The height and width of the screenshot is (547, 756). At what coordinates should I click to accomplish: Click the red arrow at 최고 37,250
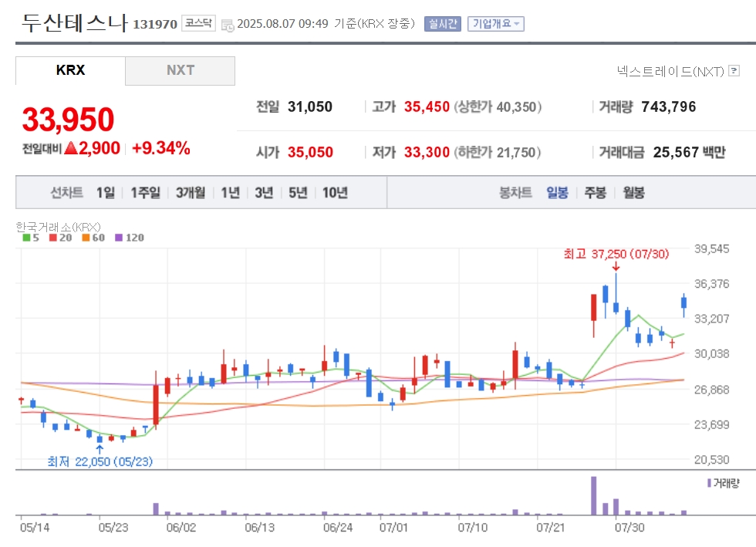point(616,267)
